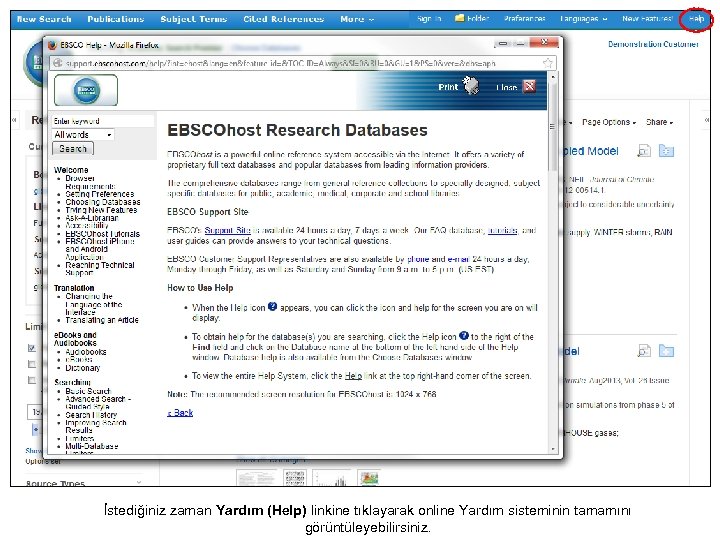Click the Sign In link
Screen dimensions: 720x540
click(429, 18)
